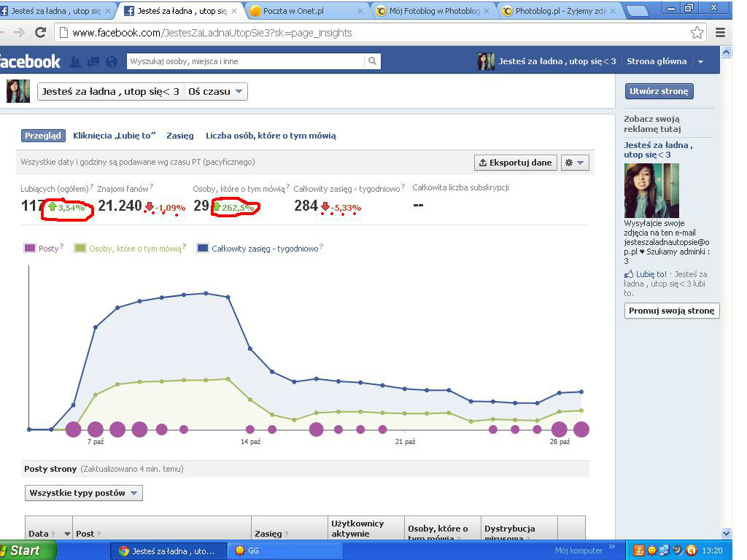Click the GG sun icon in the system tray

point(651,551)
